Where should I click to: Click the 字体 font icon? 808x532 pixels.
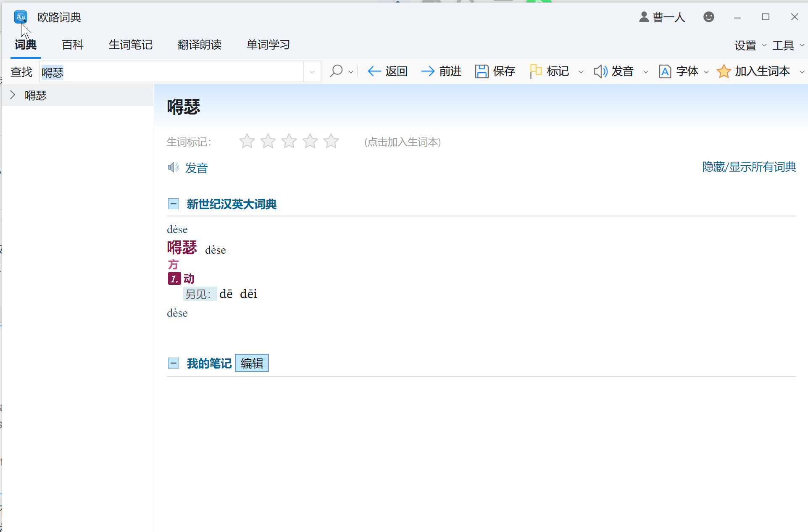click(x=665, y=71)
